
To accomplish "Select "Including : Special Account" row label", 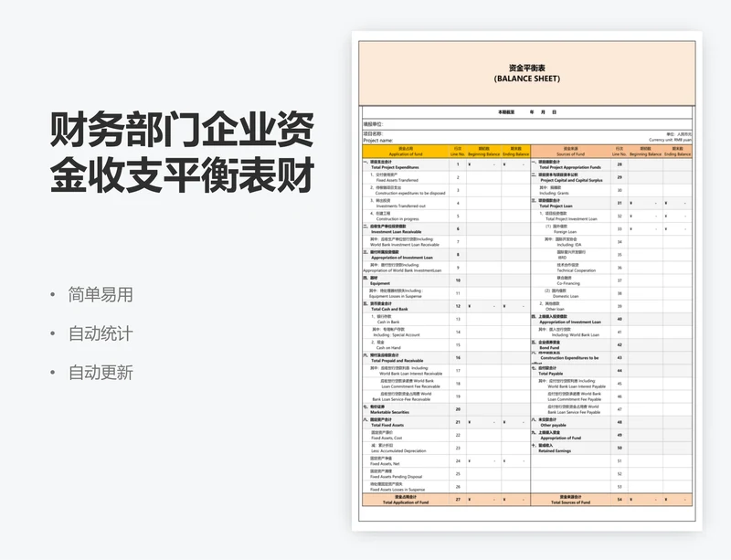I will [397, 334].
